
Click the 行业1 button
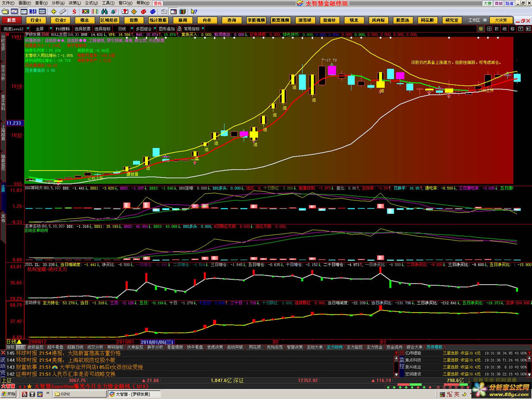36,20
